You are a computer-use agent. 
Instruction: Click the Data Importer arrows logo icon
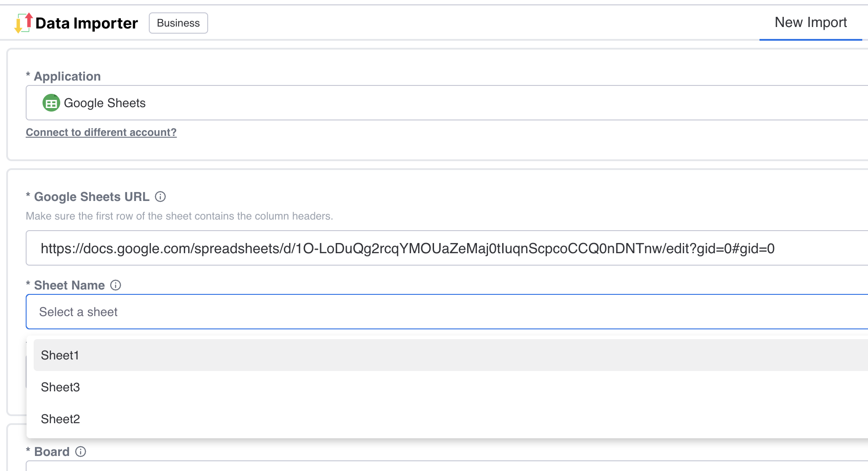point(23,23)
